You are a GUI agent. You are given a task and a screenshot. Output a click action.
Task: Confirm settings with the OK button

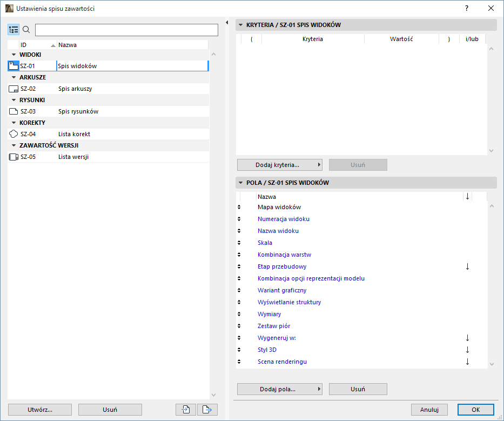tap(474, 409)
